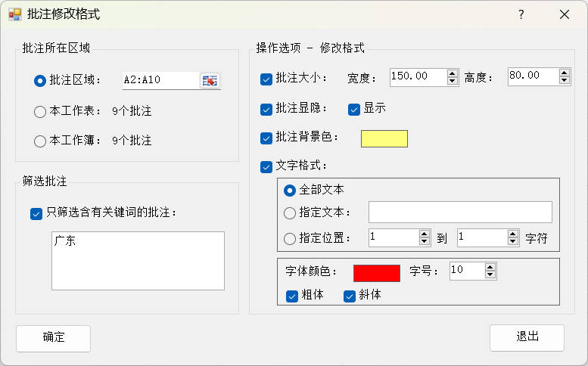588x366 pixels.
Task: Disable the 粗体 bold checkbox
Action: 292,296
